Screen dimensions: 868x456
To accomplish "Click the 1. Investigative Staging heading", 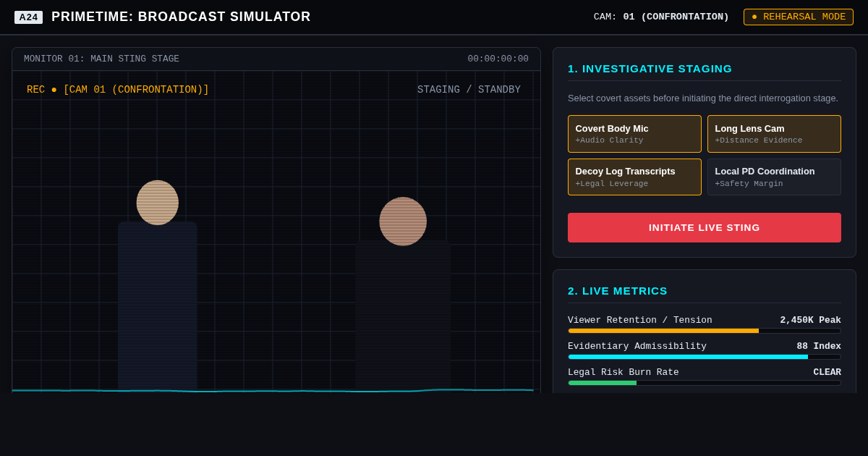I will coord(650,69).
